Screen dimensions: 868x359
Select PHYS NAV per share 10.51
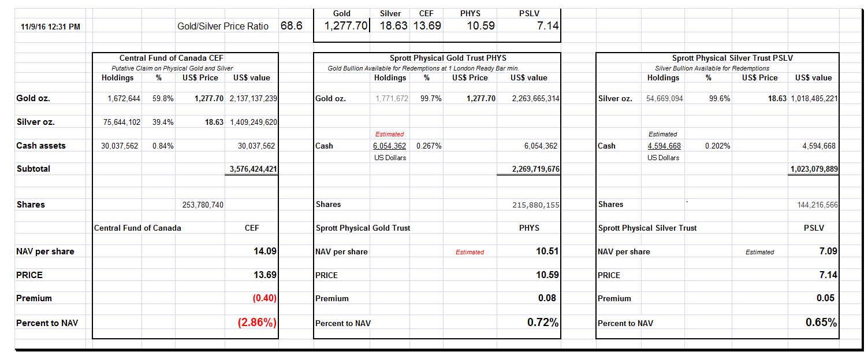547,251
